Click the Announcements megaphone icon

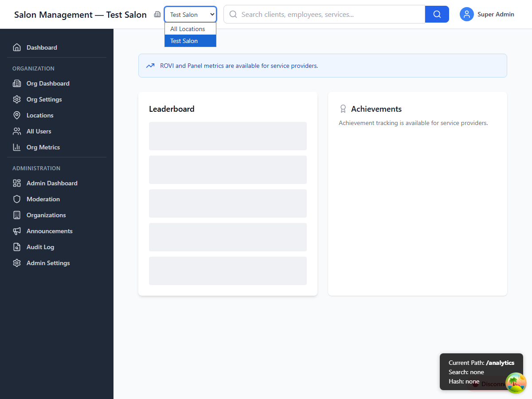17,231
